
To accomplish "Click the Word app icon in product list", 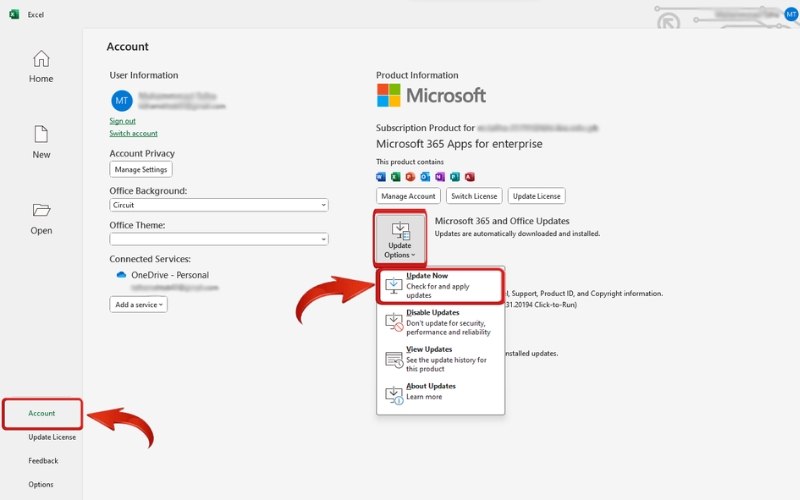I will (x=381, y=177).
